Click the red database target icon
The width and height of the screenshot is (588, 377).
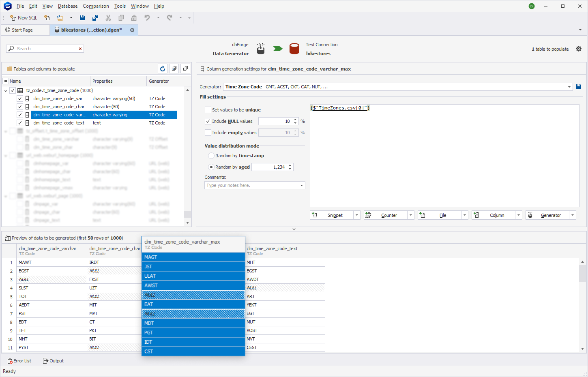(294, 49)
